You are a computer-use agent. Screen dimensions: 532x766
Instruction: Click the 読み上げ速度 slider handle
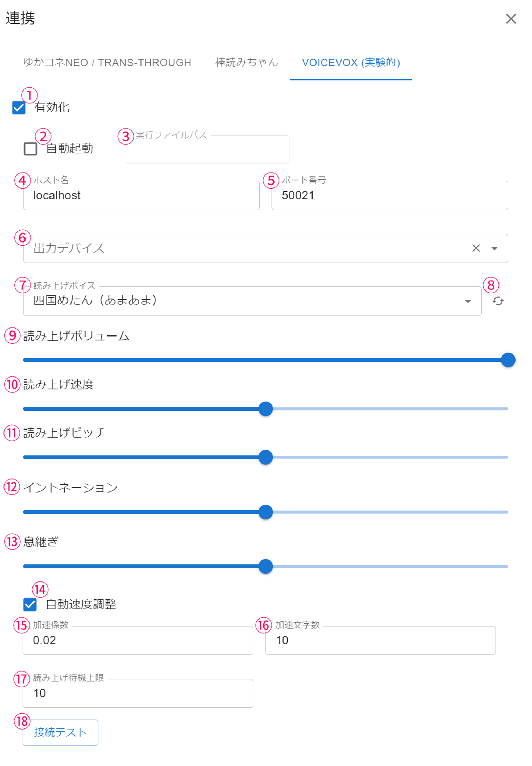[x=266, y=409]
